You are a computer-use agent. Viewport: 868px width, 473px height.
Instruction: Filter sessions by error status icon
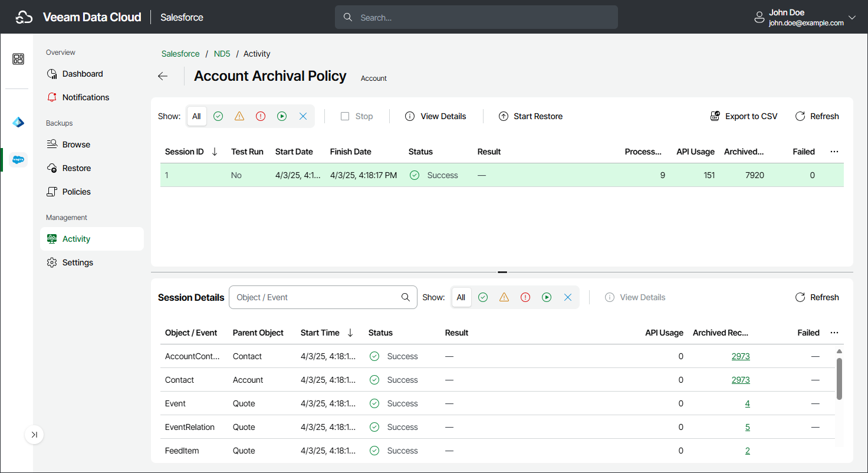tap(261, 116)
